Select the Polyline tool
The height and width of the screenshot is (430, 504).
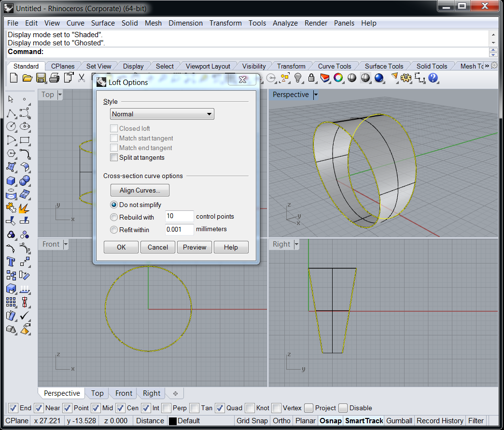pos(11,113)
